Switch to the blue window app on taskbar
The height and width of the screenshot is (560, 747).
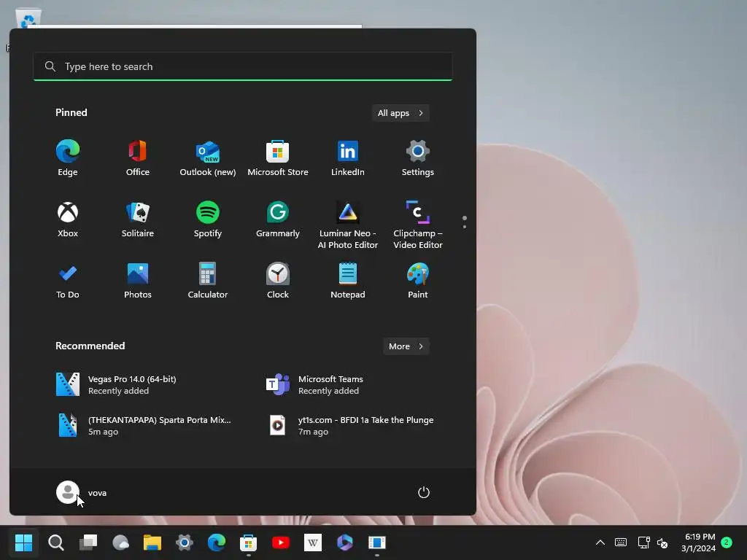coord(377,542)
